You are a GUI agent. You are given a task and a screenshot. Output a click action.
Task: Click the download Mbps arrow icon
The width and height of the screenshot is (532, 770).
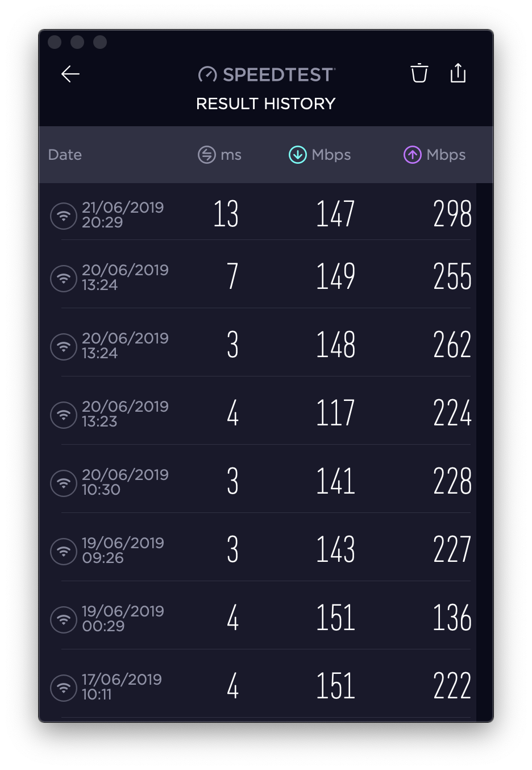[x=297, y=155]
